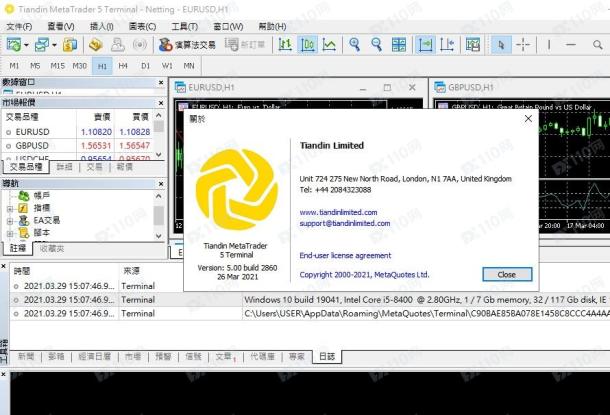Click the support@tiandinlimited.com email link
This screenshot has width=610, height=415.
pyautogui.click(x=345, y=223)
